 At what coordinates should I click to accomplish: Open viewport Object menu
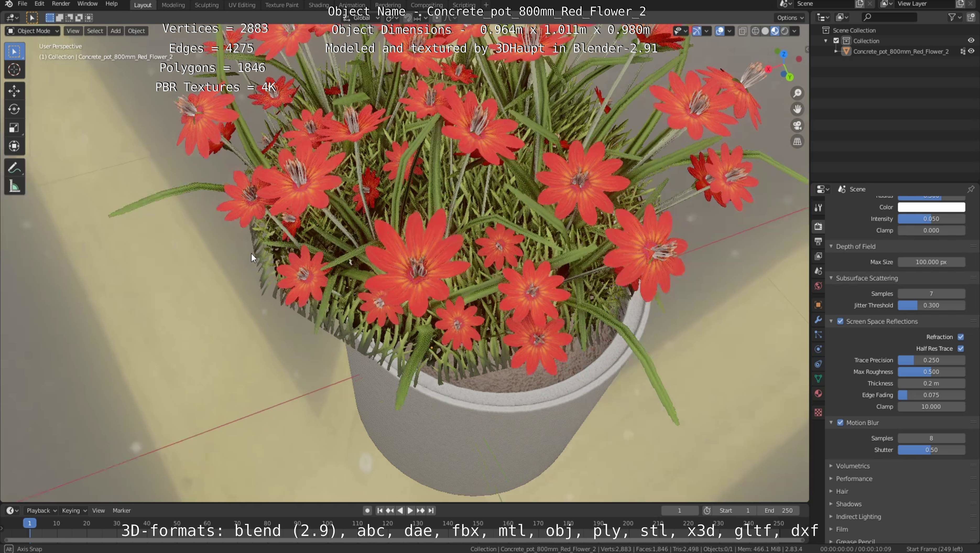[x=136, y=31]
